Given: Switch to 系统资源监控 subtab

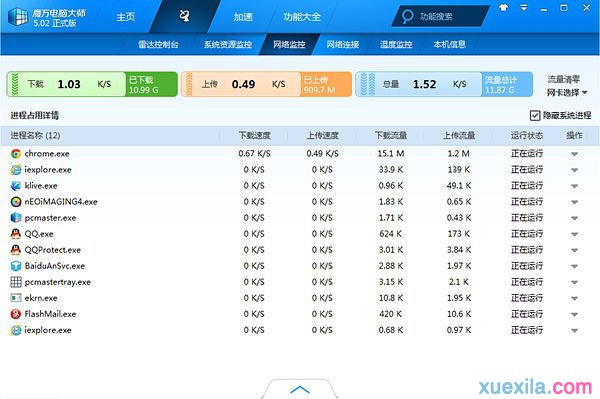Looking at the screenshot, I should click(x=228, y=44).
